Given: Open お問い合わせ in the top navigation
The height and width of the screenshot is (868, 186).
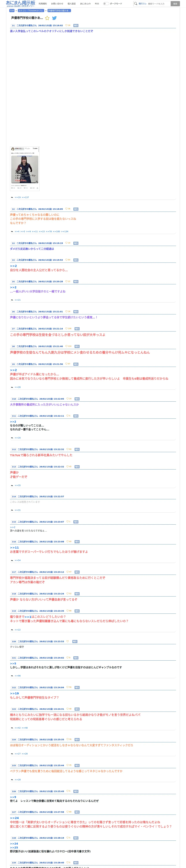Looking at the screenshot, I should (57, 4).
